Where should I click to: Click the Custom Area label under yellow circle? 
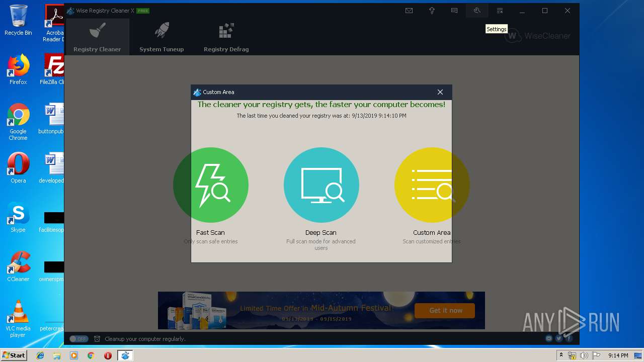[432, 233]
